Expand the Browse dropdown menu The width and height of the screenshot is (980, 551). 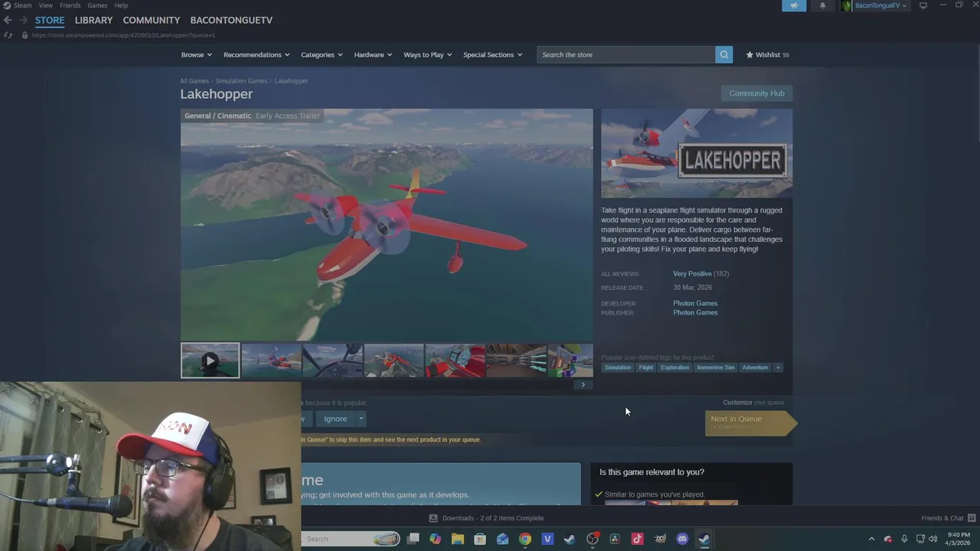pyautogui.click(x=197, y=54)
